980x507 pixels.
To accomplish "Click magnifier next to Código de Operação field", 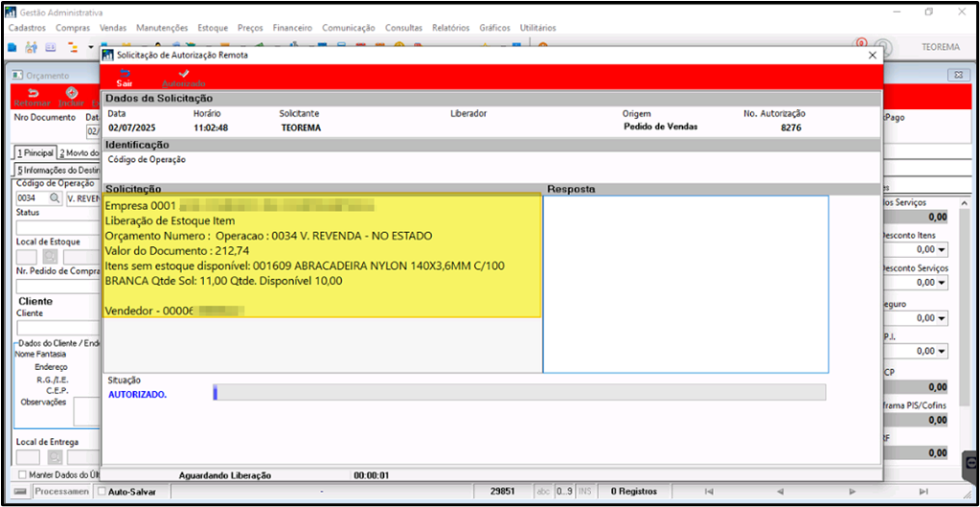I will click(55, 198).
